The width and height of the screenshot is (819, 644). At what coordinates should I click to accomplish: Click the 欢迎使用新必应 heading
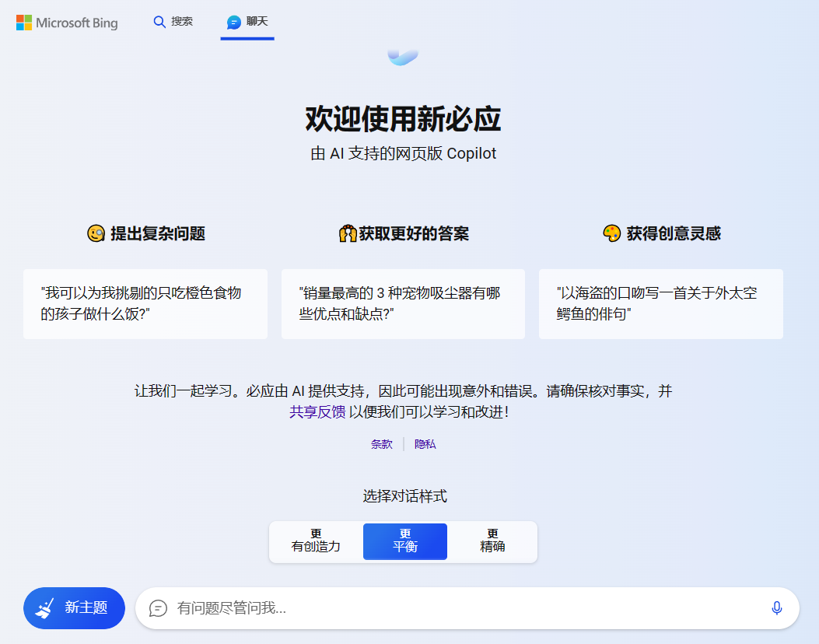tap(403, 119)
